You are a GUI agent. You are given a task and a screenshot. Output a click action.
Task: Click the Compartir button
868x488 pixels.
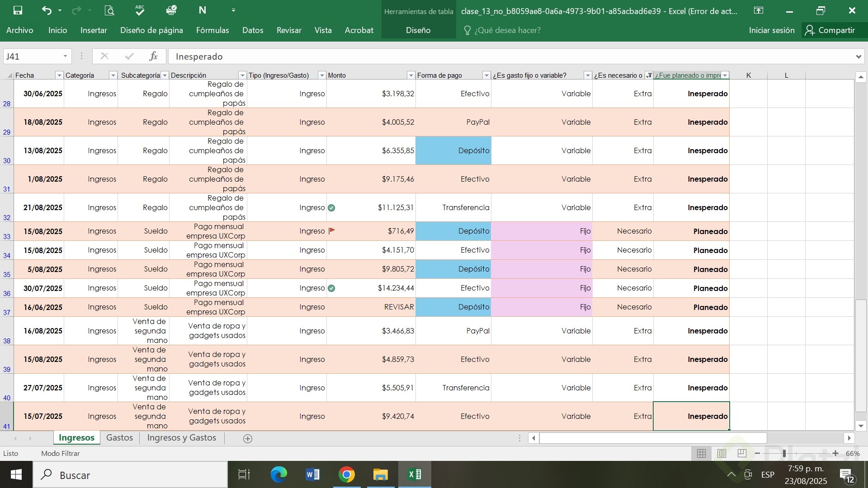(x=830, y=30)
